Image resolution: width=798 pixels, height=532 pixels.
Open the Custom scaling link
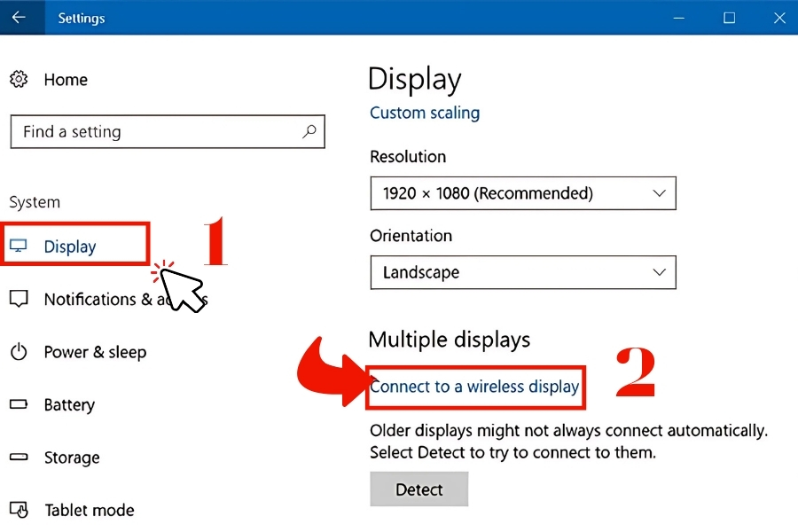coord(425,113)
